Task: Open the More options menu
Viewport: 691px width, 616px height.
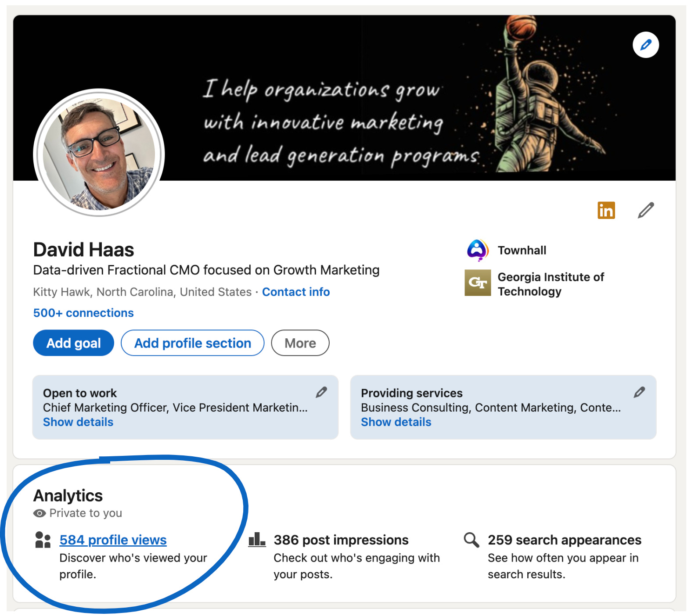Action: coord(300,343)
